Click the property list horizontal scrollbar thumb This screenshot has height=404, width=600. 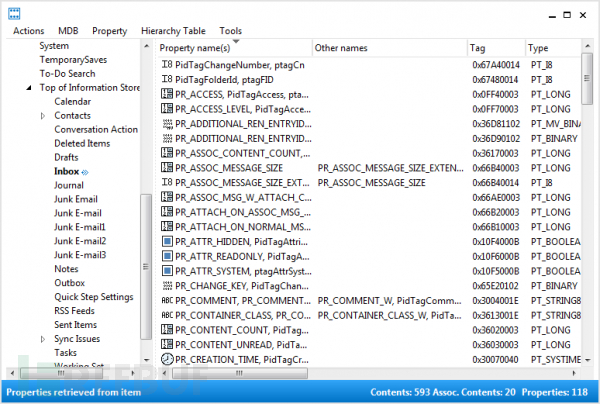click(x=240, y=373)
